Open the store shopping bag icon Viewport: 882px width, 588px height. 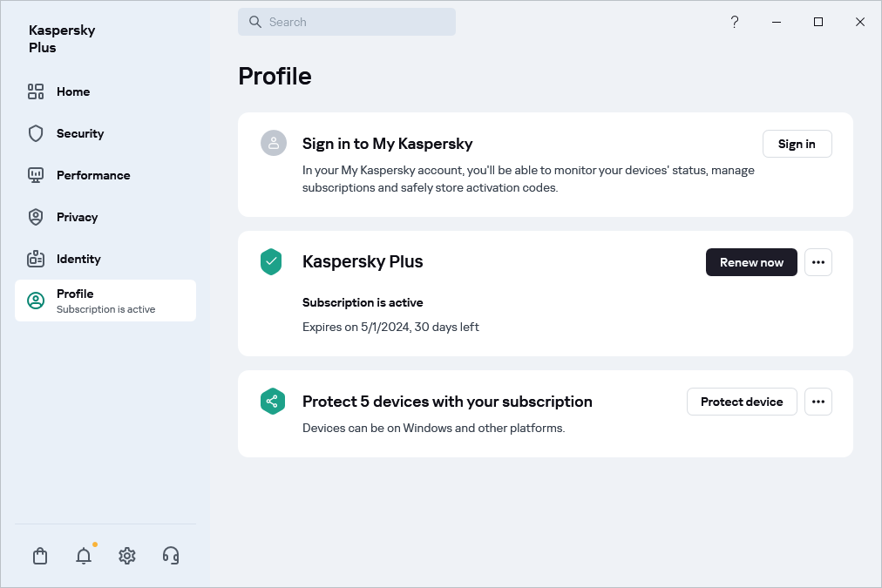[40, 556]
